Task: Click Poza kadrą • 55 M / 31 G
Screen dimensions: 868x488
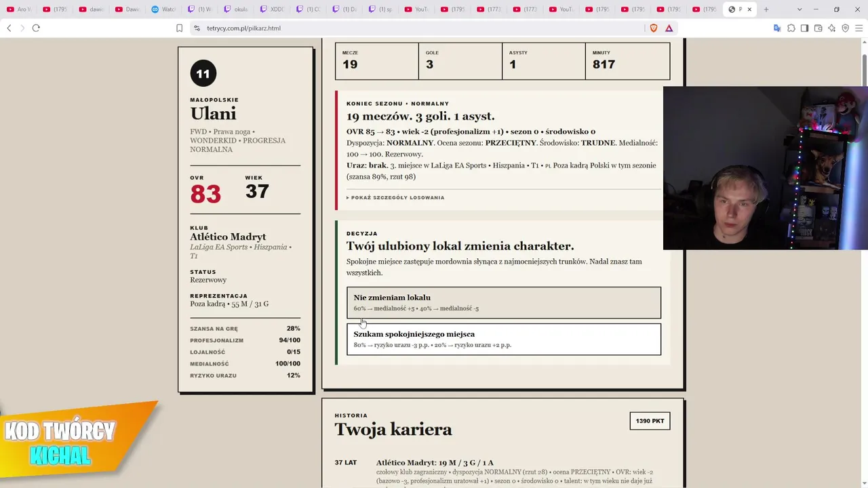Action: 229,304
